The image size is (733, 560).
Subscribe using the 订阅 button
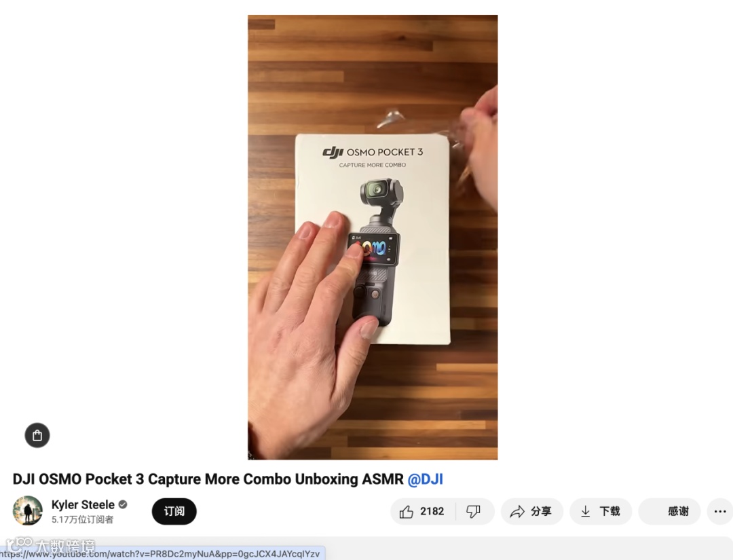174,511
